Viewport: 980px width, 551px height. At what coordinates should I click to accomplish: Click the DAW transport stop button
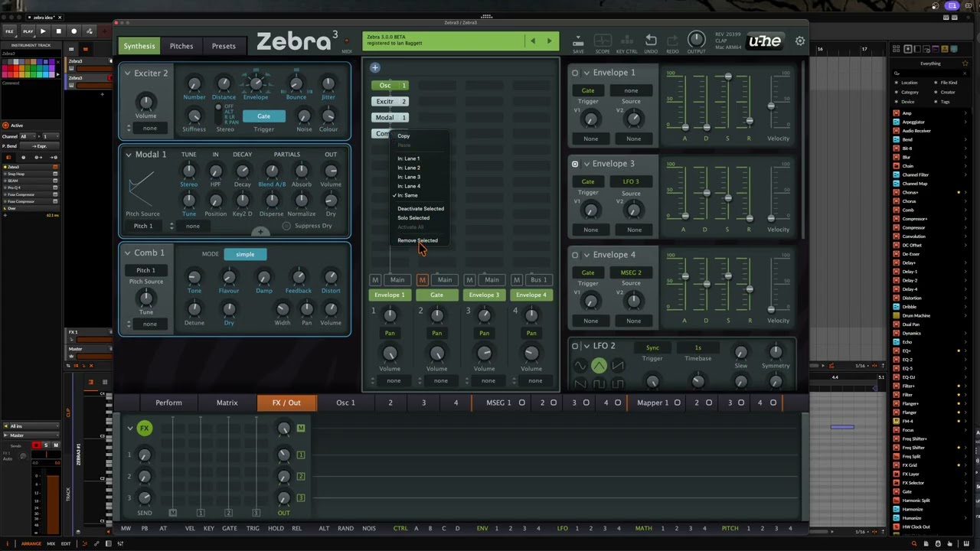click(58, 31)
